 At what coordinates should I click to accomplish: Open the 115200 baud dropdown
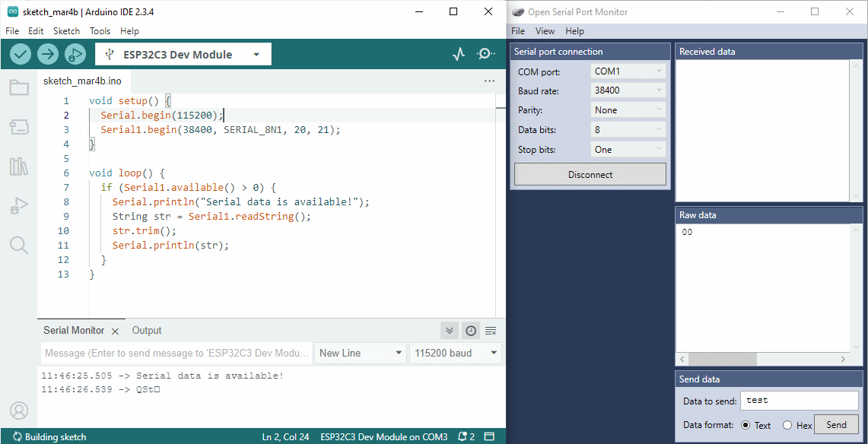[456, 354]
